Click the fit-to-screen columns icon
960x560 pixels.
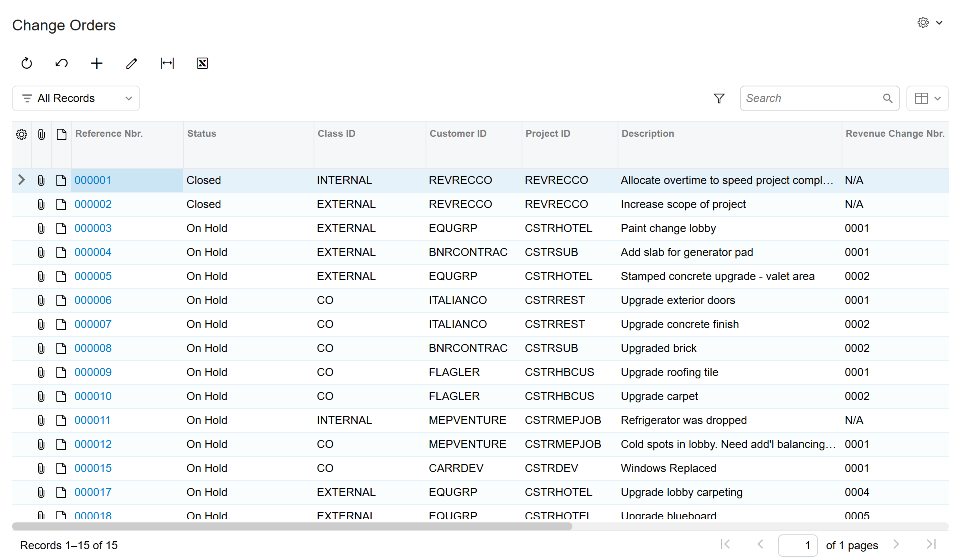coord(167,63)
